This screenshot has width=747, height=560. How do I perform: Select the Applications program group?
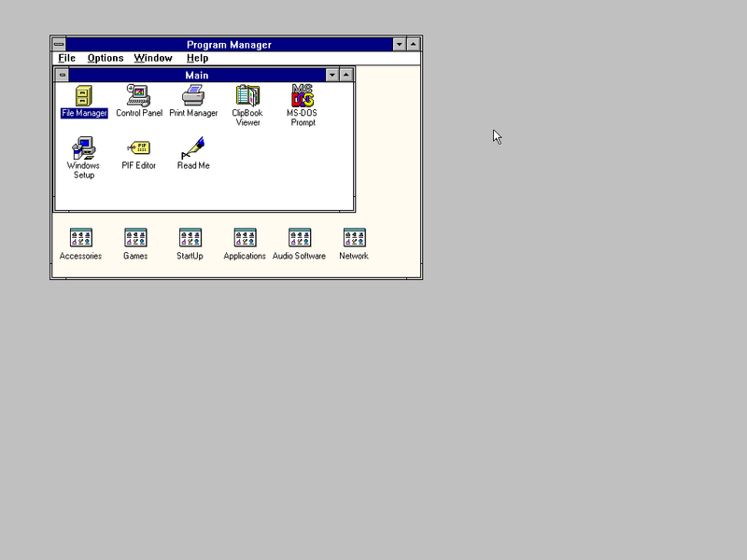pos(245,238)
